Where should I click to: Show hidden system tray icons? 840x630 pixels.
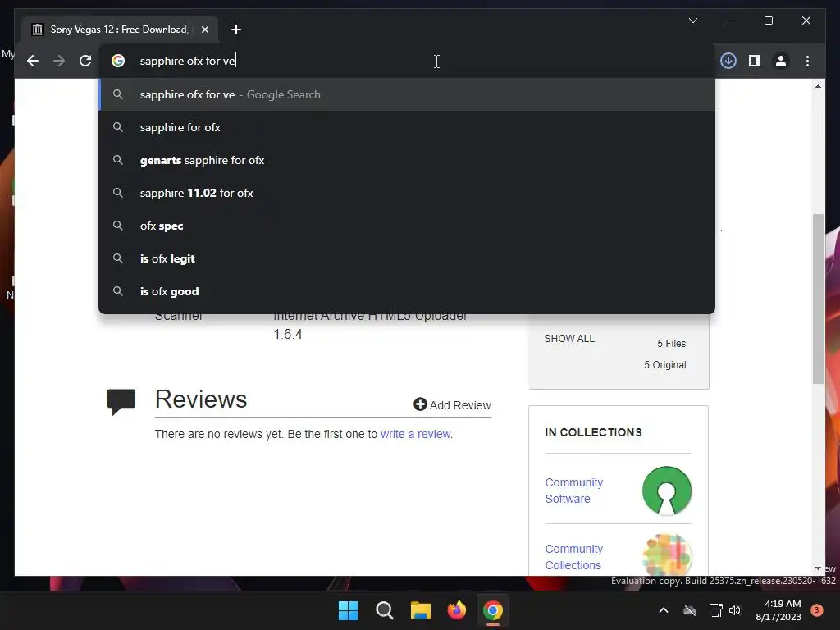[663, 610]
